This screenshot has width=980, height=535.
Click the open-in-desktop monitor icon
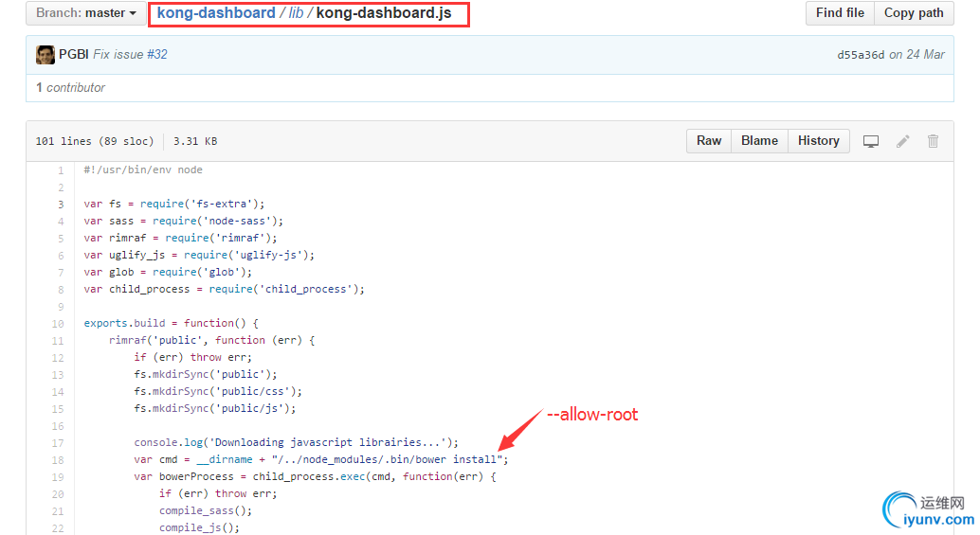point(871,142)
